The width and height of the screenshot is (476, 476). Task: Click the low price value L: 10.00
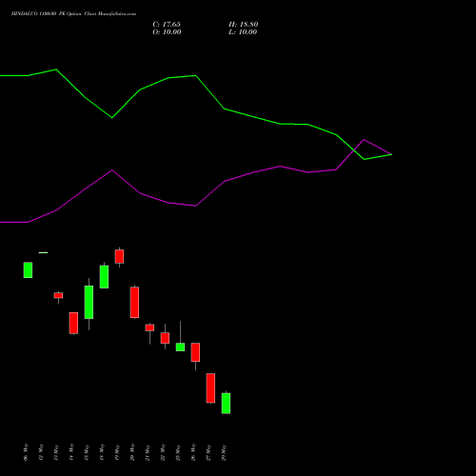(243, 32)
